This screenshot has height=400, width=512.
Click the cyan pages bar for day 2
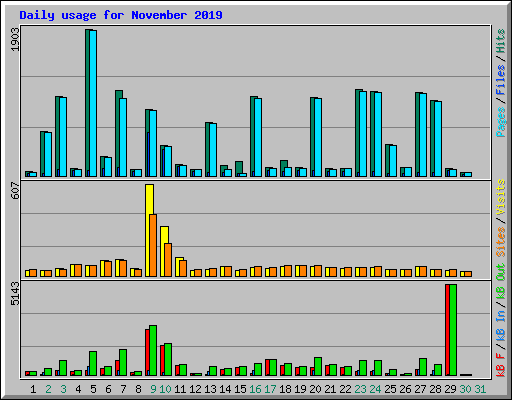tap(48, 154)
